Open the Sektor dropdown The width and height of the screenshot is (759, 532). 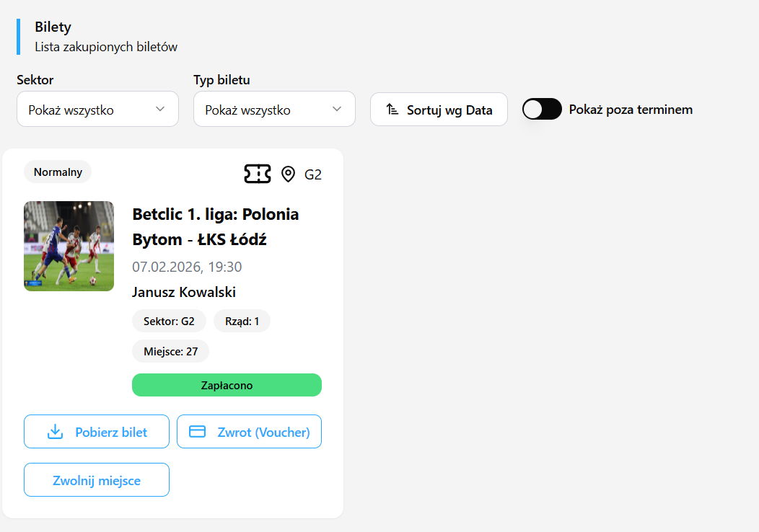(97, 110)
